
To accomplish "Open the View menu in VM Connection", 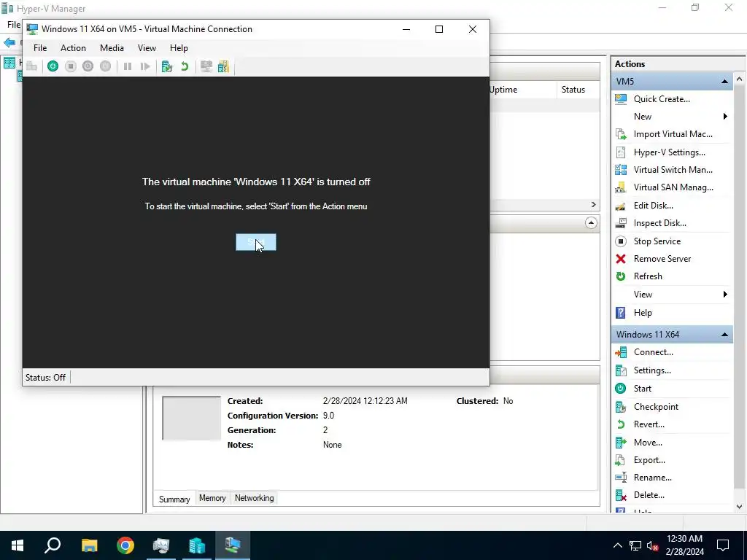I will click(147, 48).
